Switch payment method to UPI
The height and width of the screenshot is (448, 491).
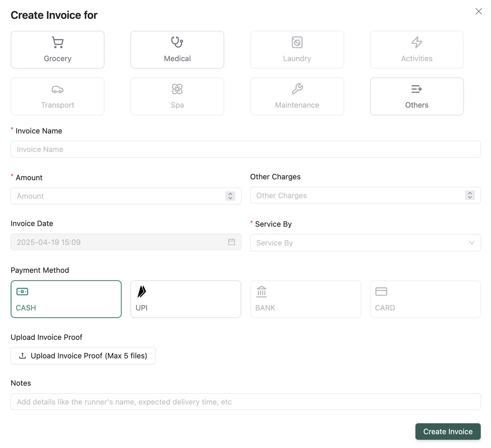point(186,299)
